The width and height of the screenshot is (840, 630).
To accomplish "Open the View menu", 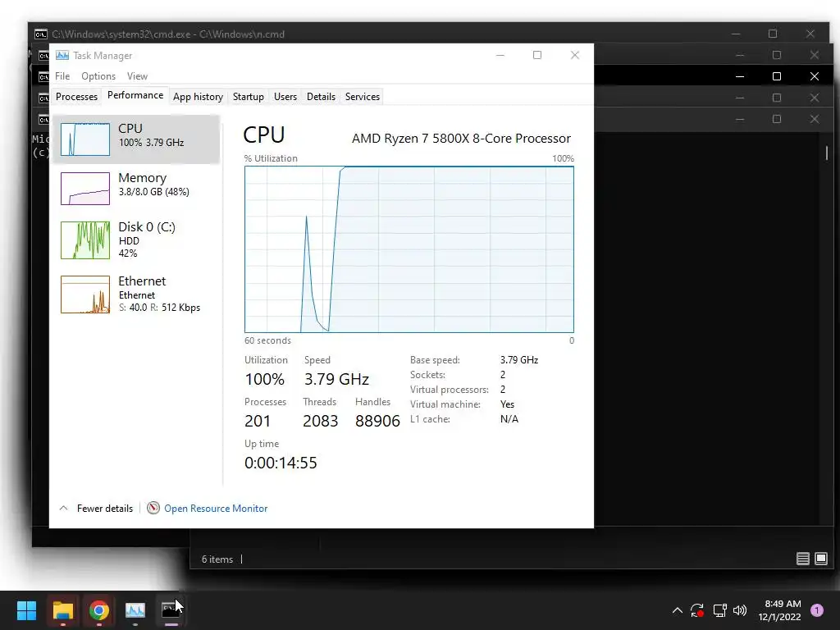I will click(x=137, y=76).
